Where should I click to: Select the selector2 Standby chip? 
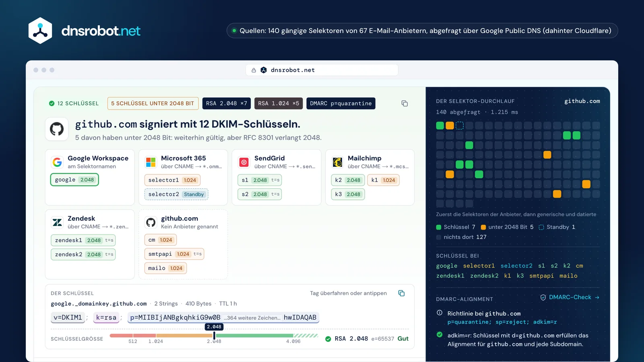pos(176,194)
